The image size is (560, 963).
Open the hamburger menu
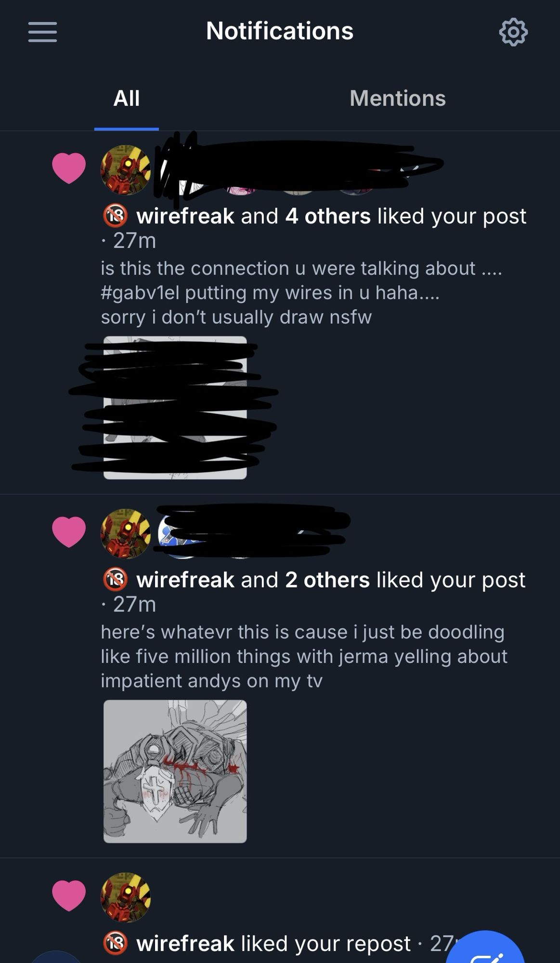(x=42, y=32)
